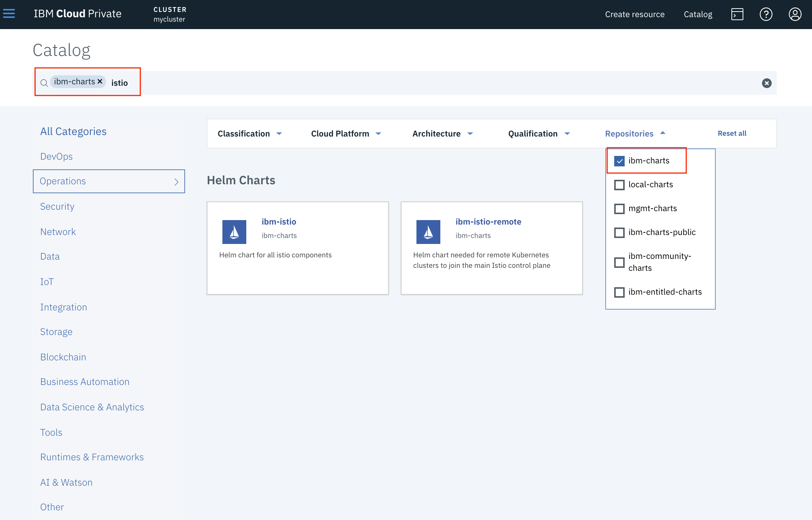Viewport: 812px width, 520px height.
Task: Open Catalog from the top bar
Action: point(698,14)
